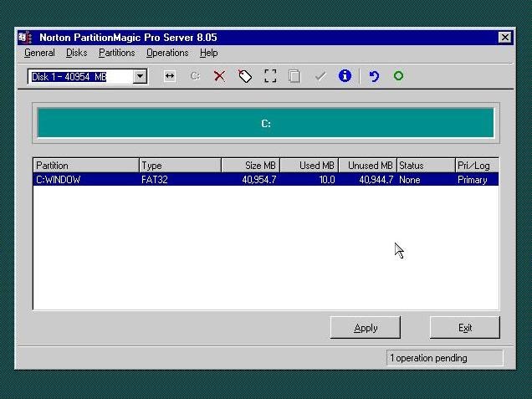Click the 40,954.7 size value

click(x=258, y=180)
